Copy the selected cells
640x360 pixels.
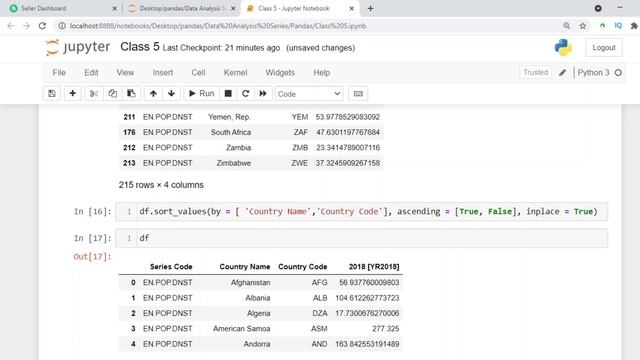pyautogui.click(x=112, y=93)
